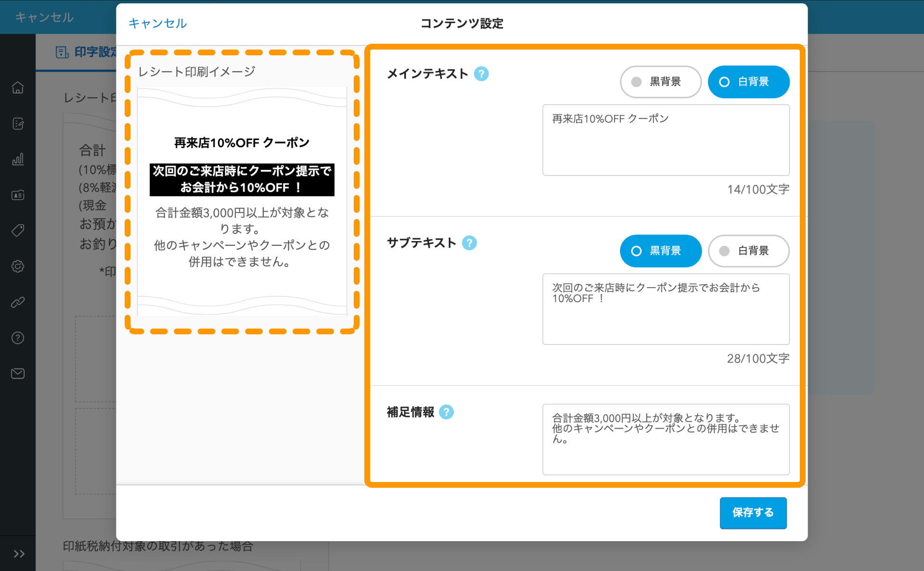Click the 補足情報 input field
This screenshot has height=571, width=924.
click(x=666, y=439)
